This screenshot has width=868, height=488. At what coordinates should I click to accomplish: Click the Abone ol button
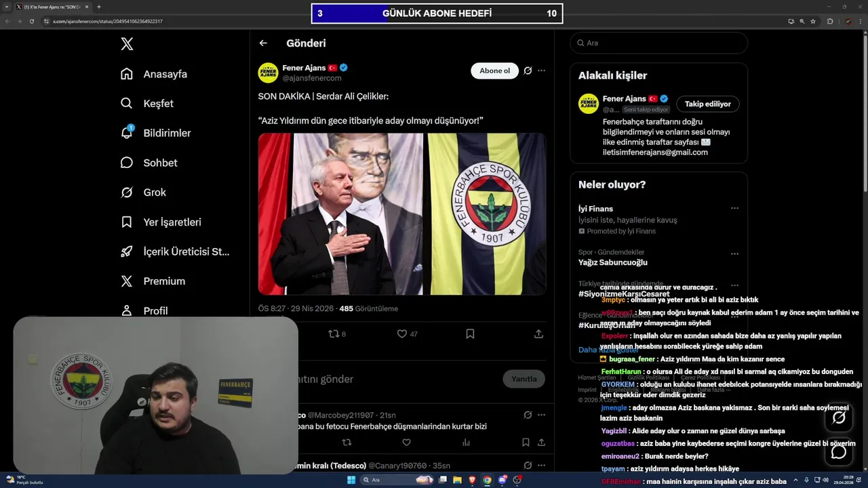[494, 70]
